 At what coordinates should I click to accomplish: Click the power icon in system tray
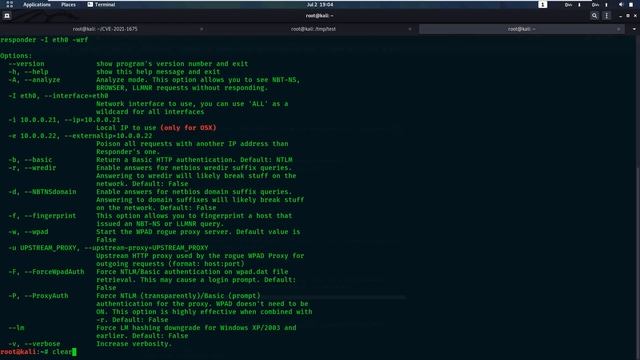click(x=631, y=4)
